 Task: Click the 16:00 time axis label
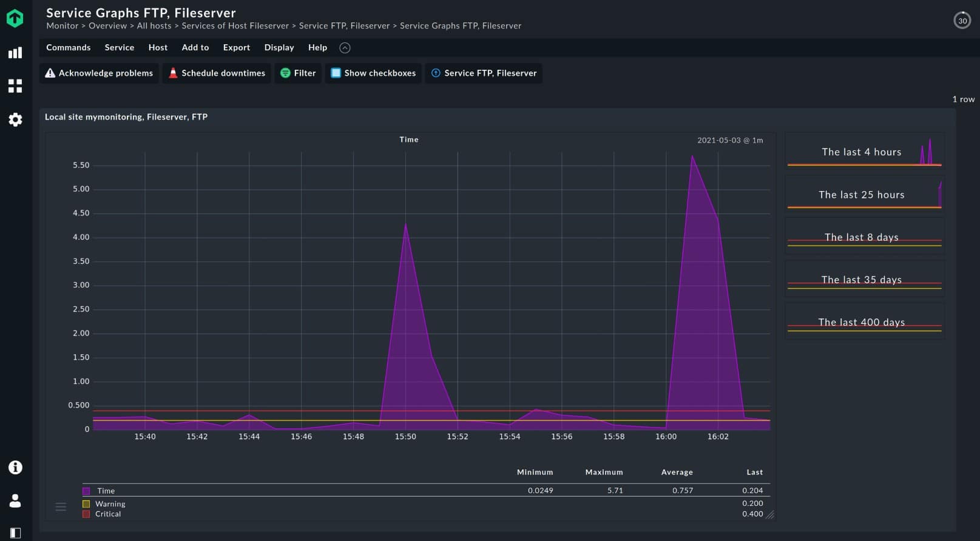666,437
